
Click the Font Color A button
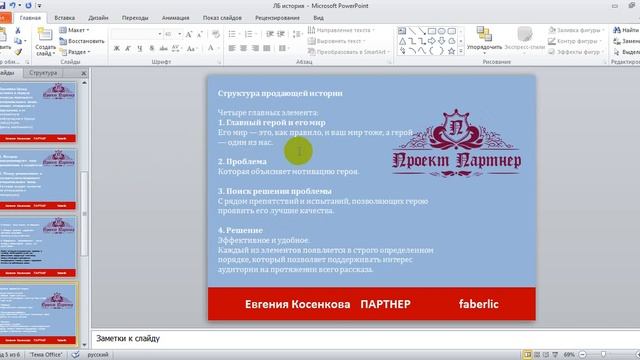(211, 48)
